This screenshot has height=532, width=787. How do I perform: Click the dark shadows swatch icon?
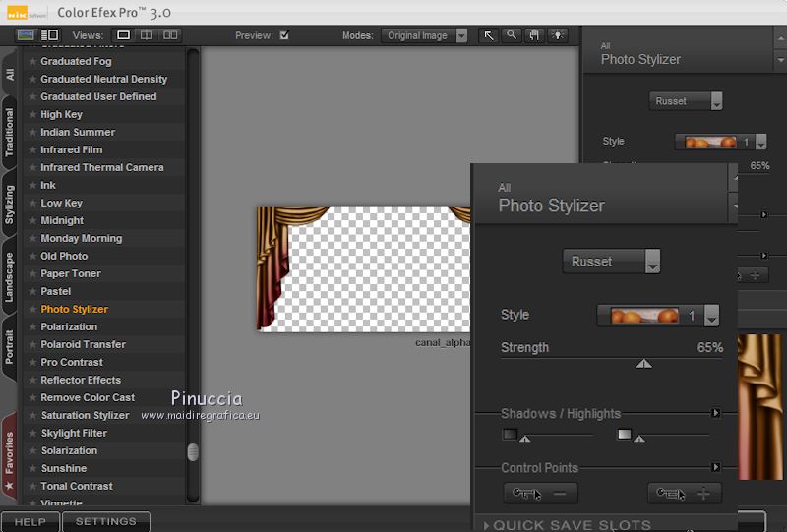[x=510, y=434]
